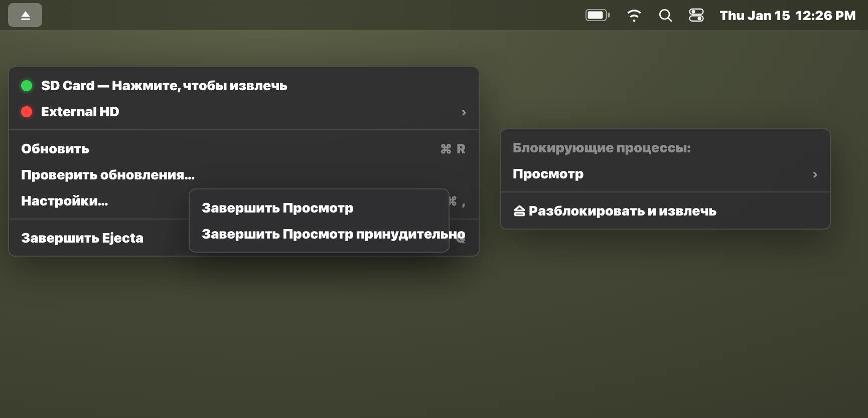Open the External HD submenu
Screen dimensions: 868x418
244,112
